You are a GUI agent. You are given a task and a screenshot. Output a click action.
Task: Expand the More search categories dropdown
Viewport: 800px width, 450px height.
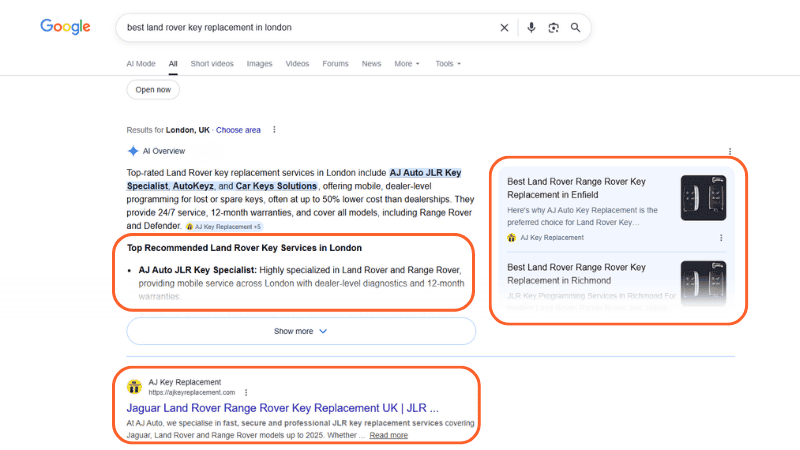click(x=408, y=64)
